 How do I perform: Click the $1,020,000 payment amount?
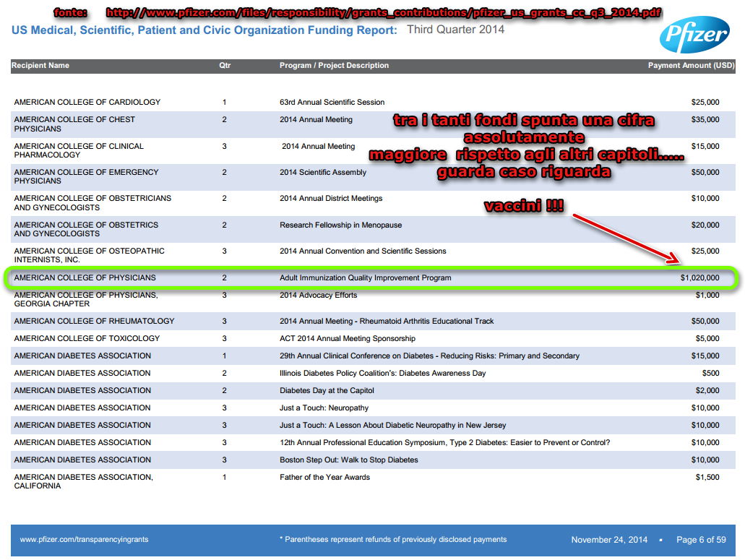click(700, 278)
